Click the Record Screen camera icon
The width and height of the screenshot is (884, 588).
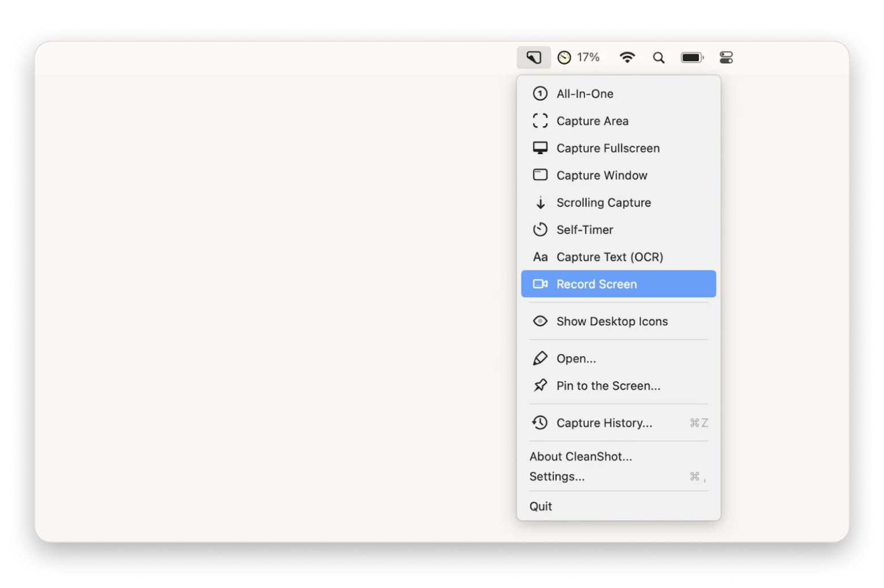(540, 284)
